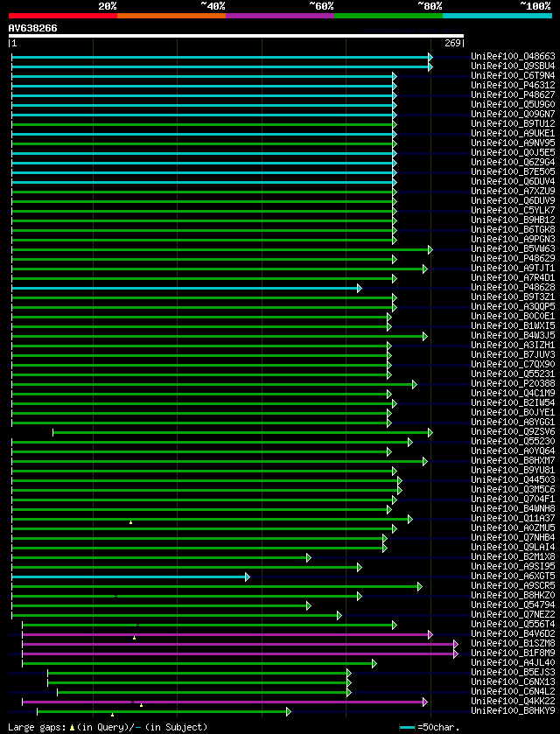Click the arrowhead ending the UniRef100_A4JL40 alignment

[374, 663]
